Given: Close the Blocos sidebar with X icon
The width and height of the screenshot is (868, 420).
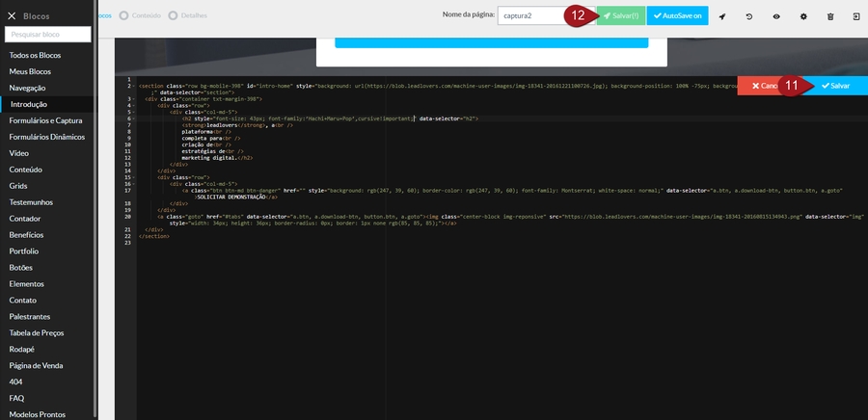Looking at the screenshot, I should (12, 16).
